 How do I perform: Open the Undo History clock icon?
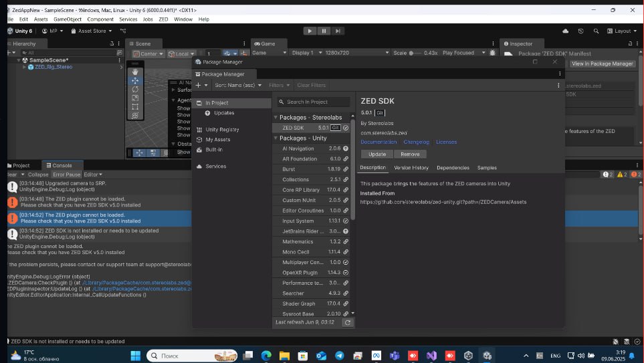click(x=580, y=31)
